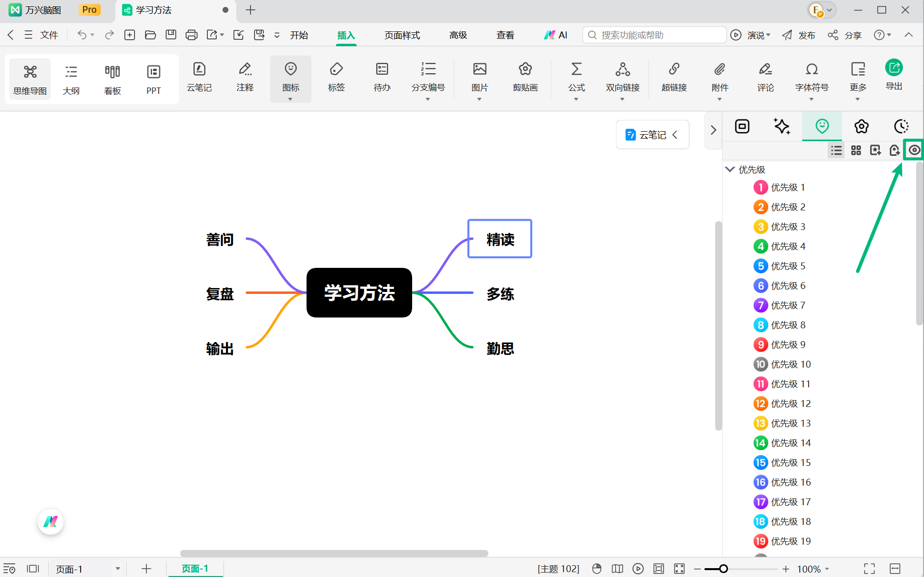Apply 优先级 5 priority icon
Viewport: 924px width, 577px height.
point(780,266)
